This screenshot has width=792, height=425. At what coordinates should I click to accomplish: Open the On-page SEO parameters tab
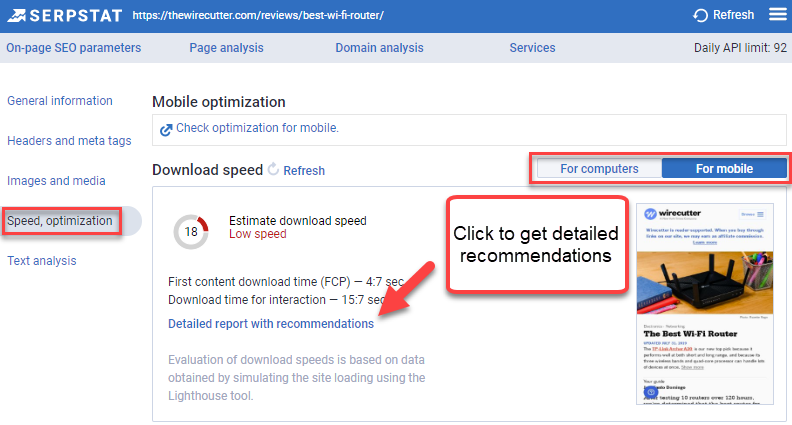[x=74, y=48]
